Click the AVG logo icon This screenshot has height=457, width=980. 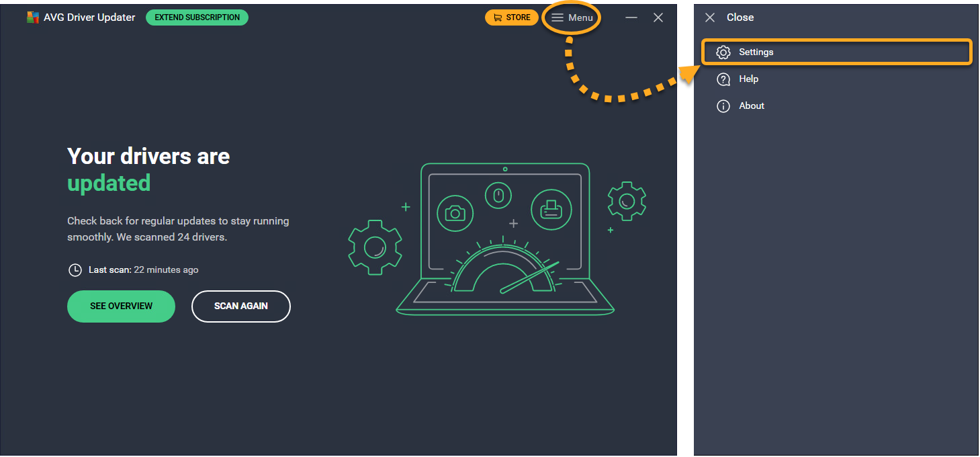(x=32, y=17)
